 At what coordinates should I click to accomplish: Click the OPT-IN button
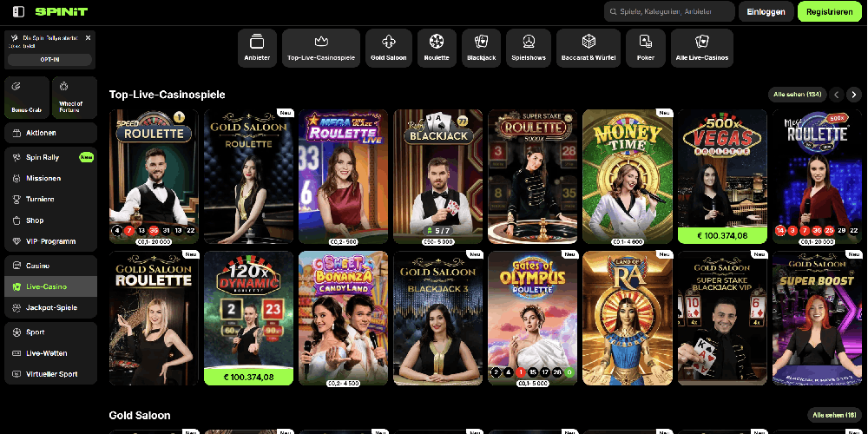point(49,60)
